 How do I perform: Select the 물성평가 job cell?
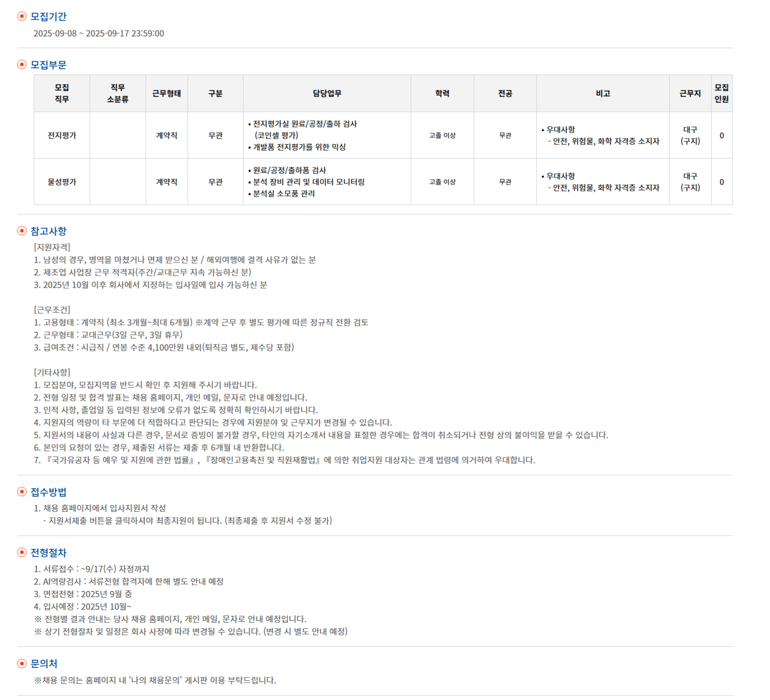point(62,182)
